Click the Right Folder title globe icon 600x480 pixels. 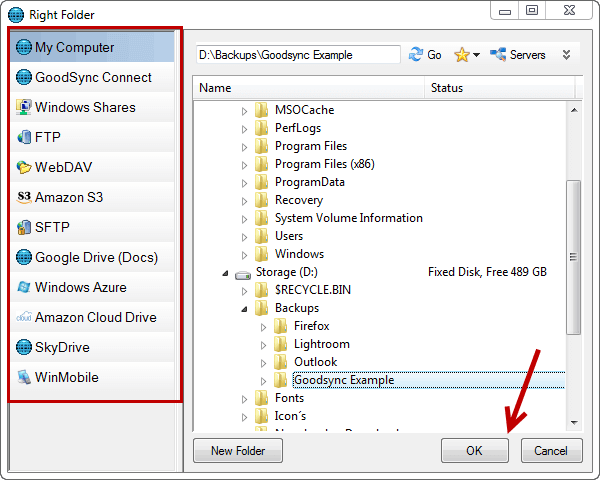coord(16,15)
